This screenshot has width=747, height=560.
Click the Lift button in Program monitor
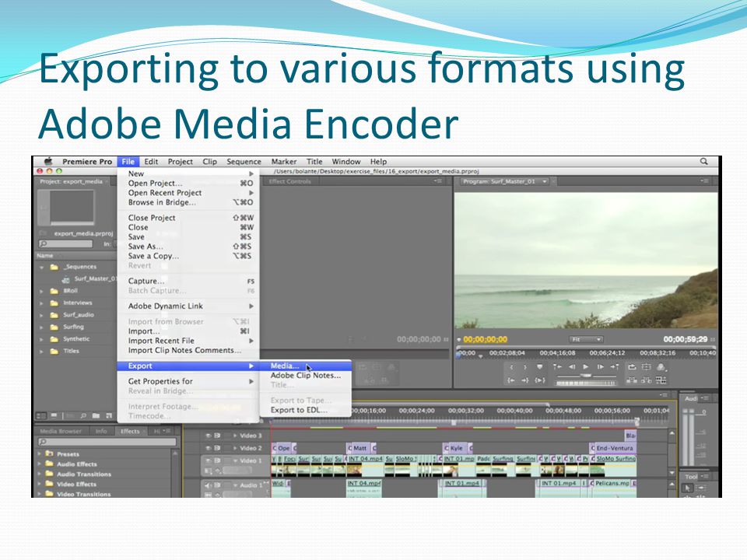click(632, 366)
